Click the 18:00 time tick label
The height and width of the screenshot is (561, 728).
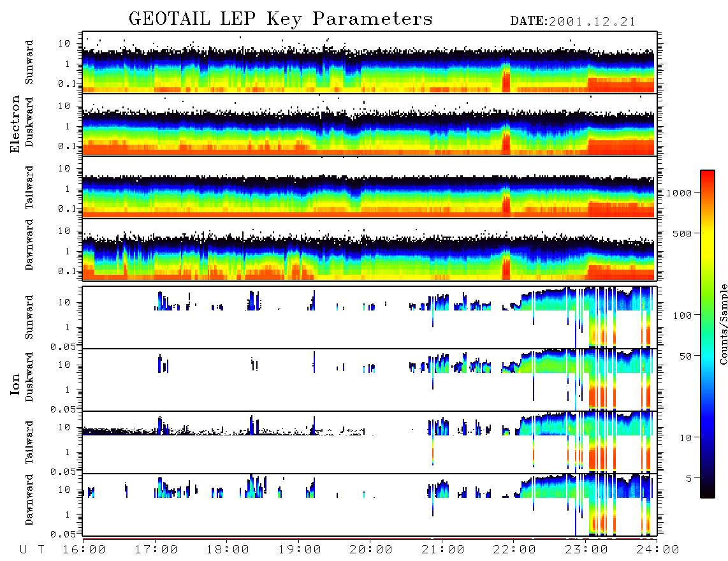[228, 550]
